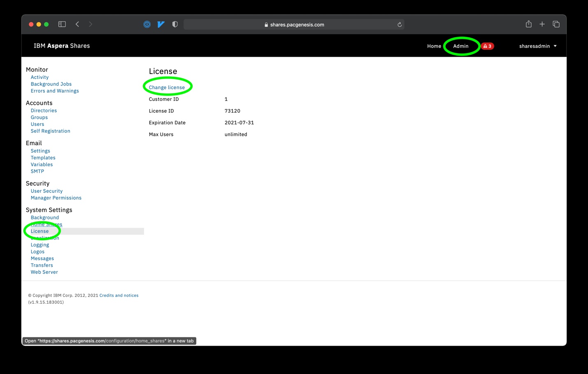Open the blue V extension icon
Screen dimensions: 588x374
coord(161,24)
